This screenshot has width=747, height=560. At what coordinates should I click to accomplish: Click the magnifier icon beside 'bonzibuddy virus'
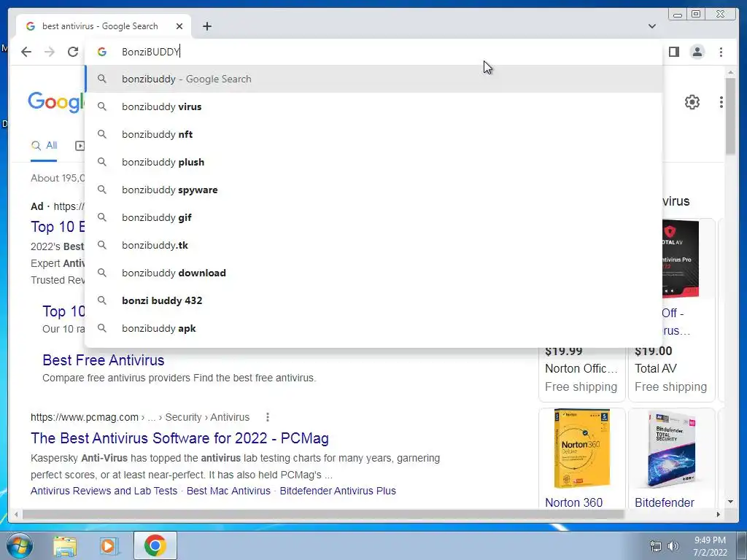pos(102,106)
